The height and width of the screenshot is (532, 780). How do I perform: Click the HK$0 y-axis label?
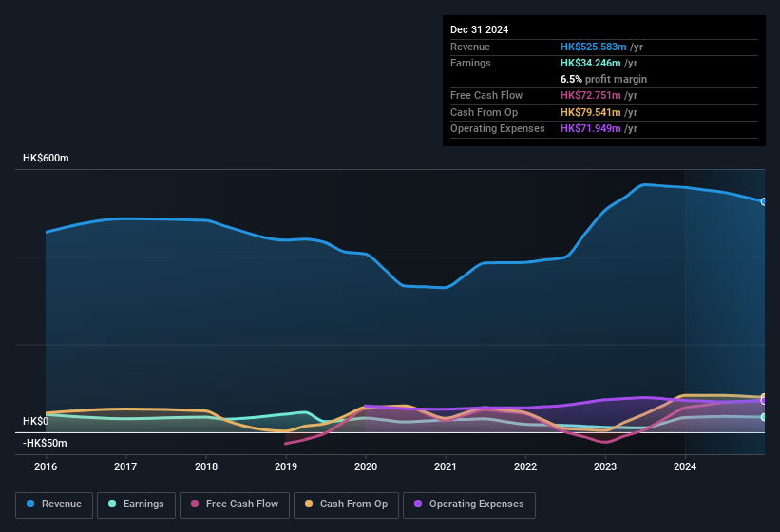tap(36, 421)
